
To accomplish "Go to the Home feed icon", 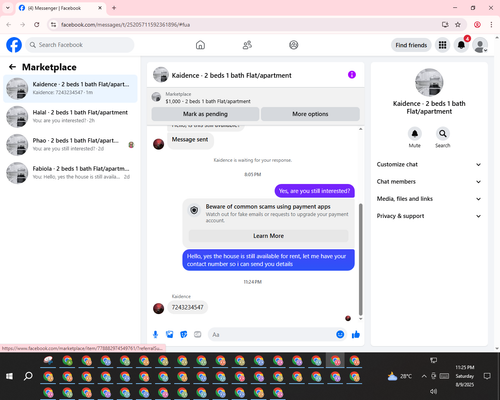I will click(x=200, y=45).
